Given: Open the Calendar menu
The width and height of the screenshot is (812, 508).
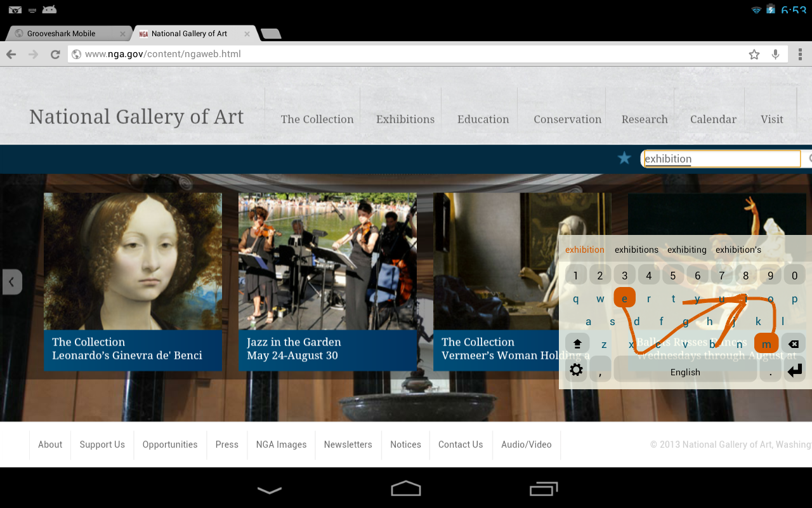Looking at the screenshot, I should 714,119.
